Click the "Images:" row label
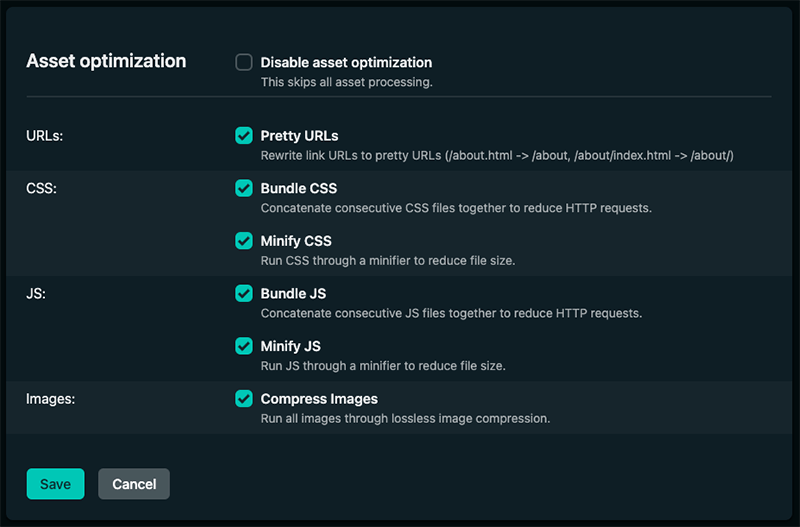The width and height of the screenshot is (800, 527). point(51,399)
